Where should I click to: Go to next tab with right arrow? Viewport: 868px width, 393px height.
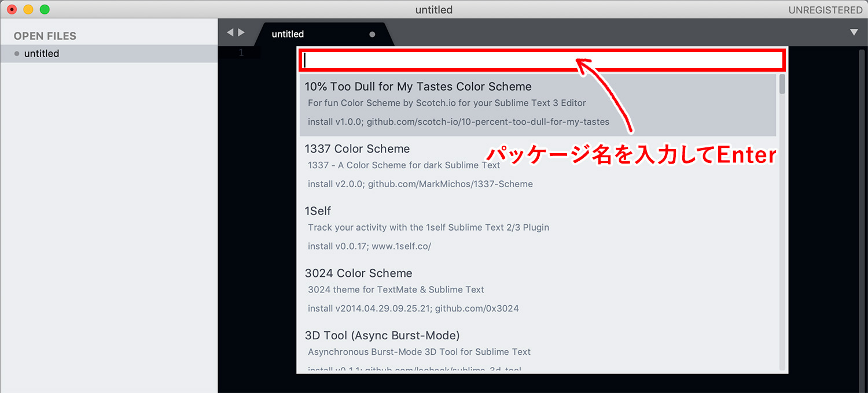coord(241,32)
